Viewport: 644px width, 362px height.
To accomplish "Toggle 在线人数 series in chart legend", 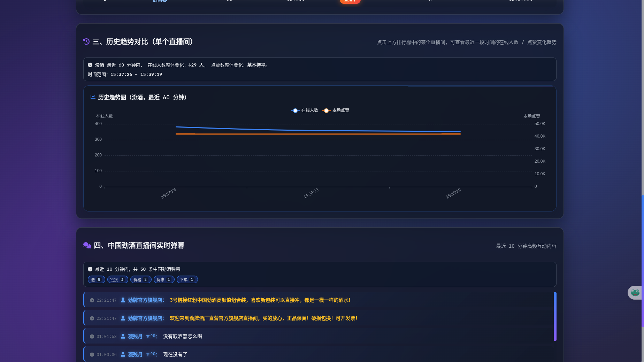I will (x=305, y=110).
